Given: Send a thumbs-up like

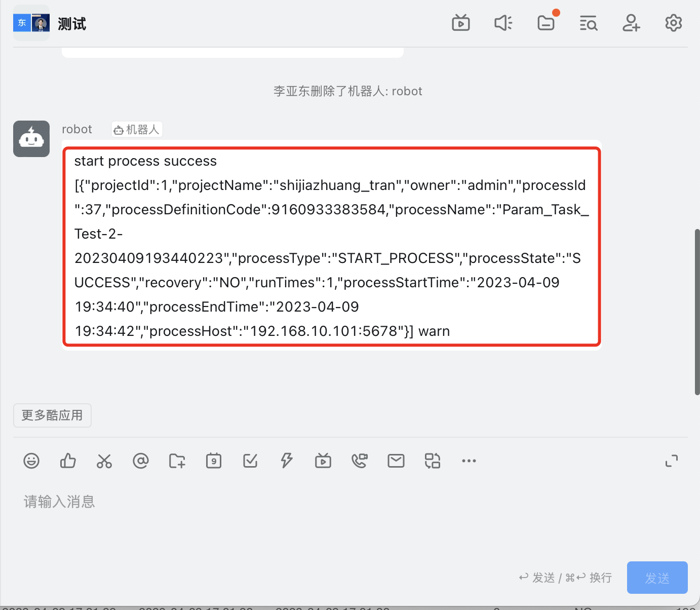Looking at the screenshot, I should 68,461.
